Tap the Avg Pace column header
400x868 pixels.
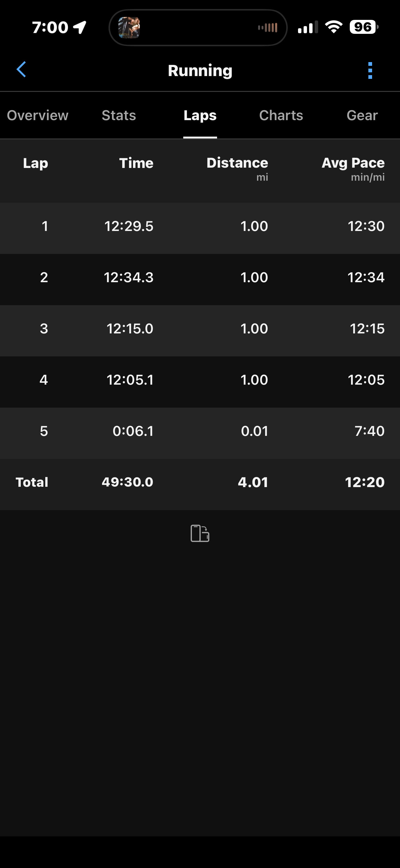pyautogui.click(x=353, y=163)
